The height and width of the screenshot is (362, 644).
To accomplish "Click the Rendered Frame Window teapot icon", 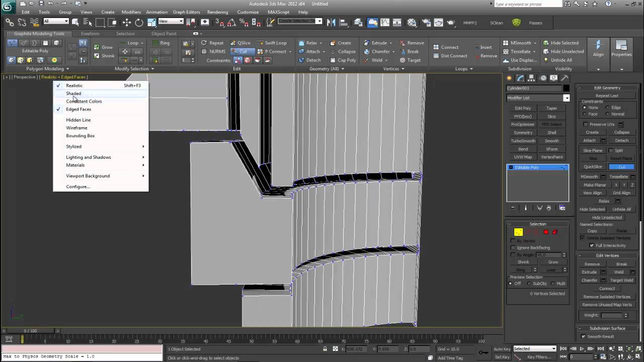I will [x=438, y=22].
